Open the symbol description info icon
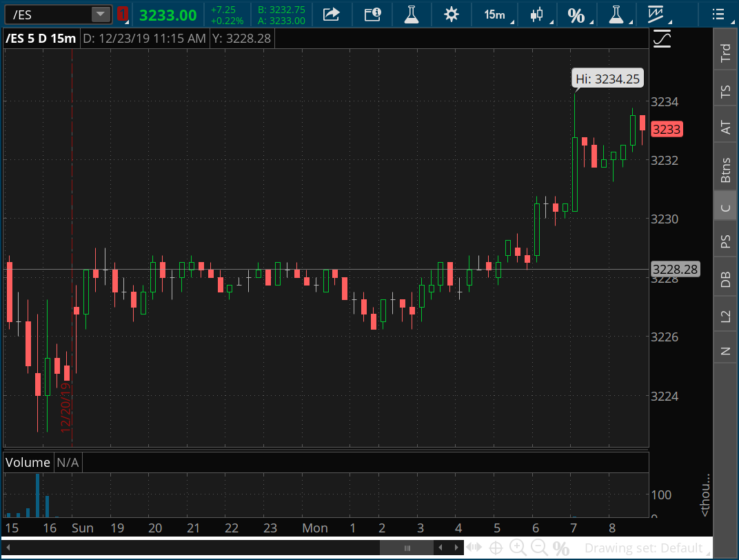739x560 pixels. click(x=372, y=14)
